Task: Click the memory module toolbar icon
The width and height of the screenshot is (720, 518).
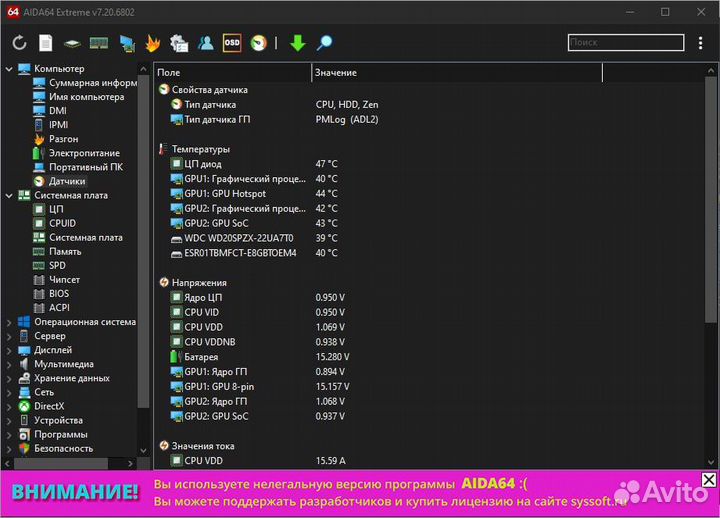Action: 99,43
